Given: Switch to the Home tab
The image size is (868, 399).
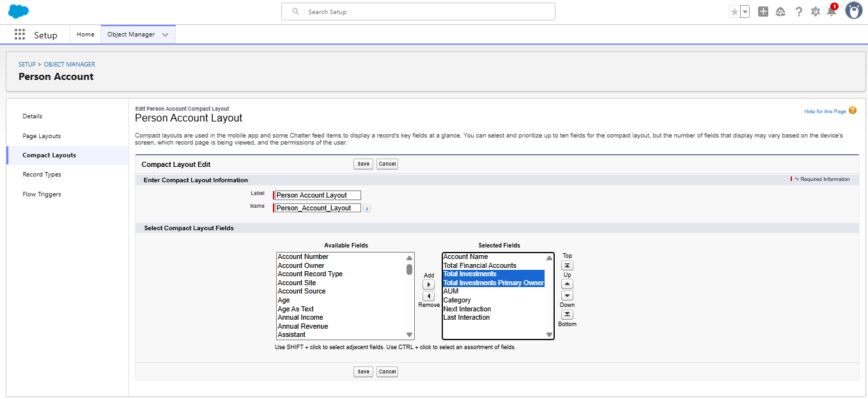Looking at the screenshot, I should tap(86, 35).
